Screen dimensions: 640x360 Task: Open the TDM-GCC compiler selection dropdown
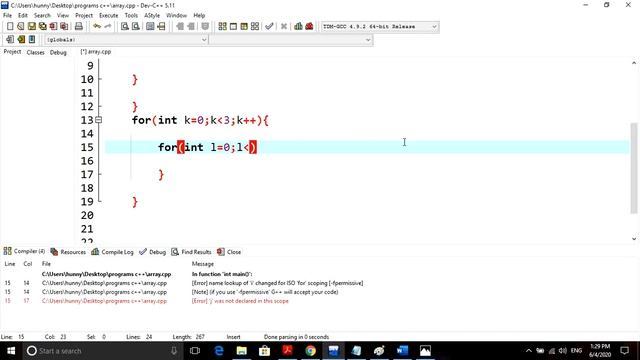[x=380, y=27]
